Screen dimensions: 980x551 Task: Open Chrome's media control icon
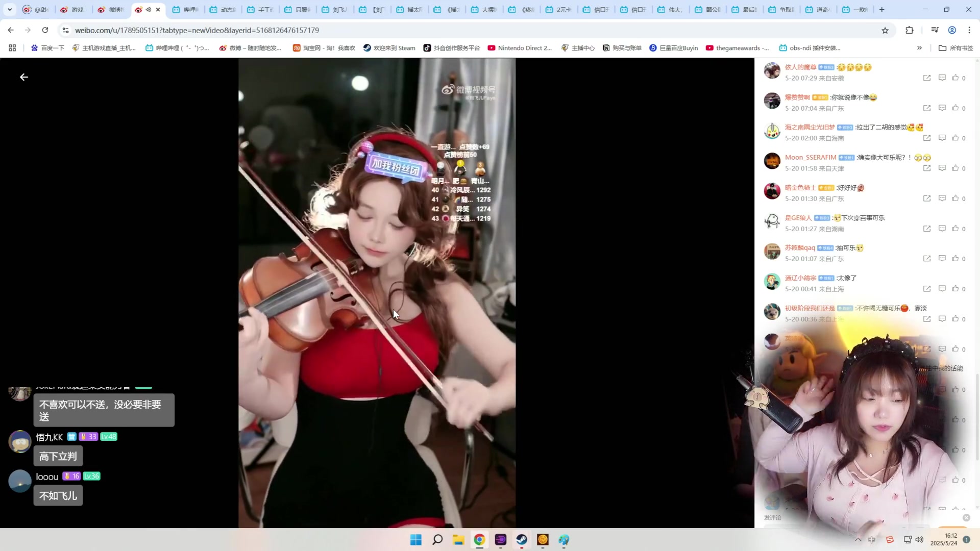tap(935, 30)
